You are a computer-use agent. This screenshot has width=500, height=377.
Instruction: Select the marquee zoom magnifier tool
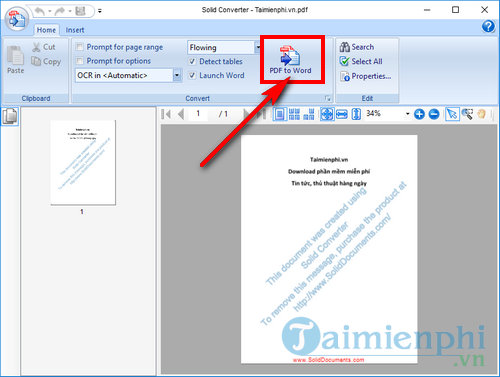click(467, 114)
